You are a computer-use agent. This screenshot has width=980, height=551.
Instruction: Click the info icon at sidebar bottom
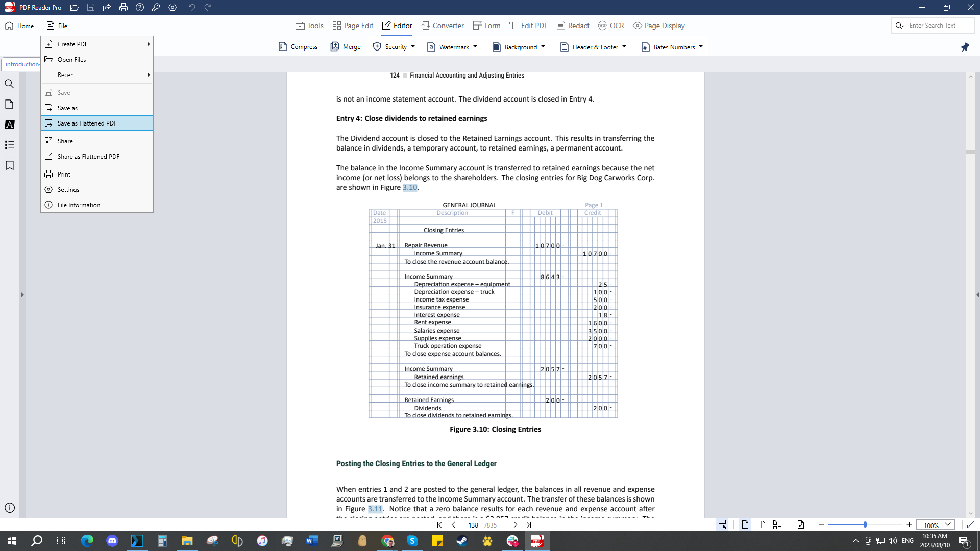9,508
